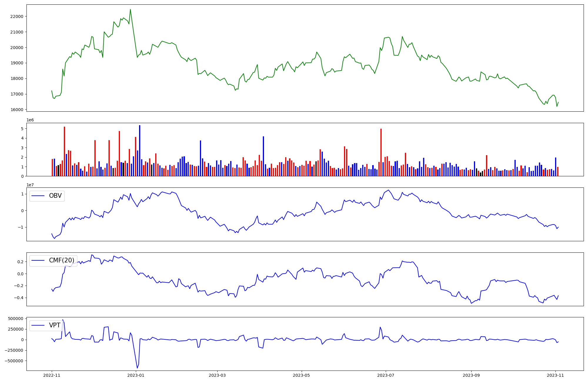This screenshot has height=382, width=588.
Task: Click the 2022-11 x-axis date label
Action: [52, 375]
